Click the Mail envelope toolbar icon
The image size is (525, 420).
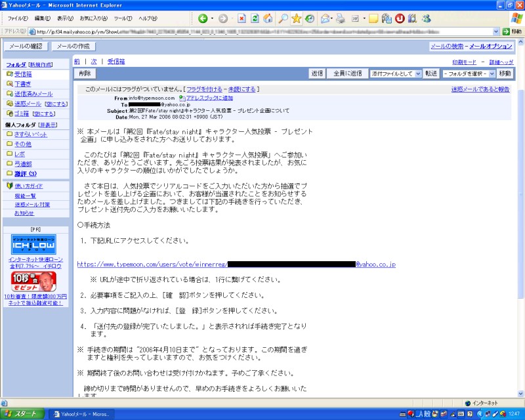[x=325, y=18]
